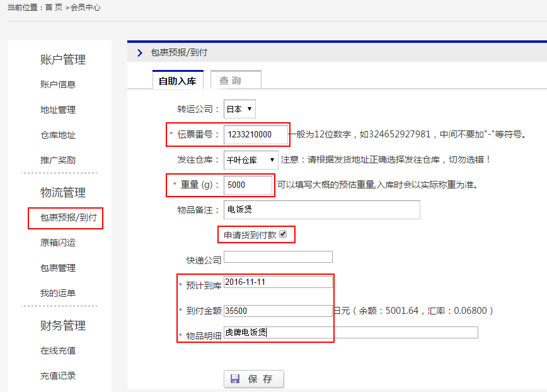The height and width of the screenshot is (392, 547).
Task: Click the estimated weight hint text
Action: [377, 185]
